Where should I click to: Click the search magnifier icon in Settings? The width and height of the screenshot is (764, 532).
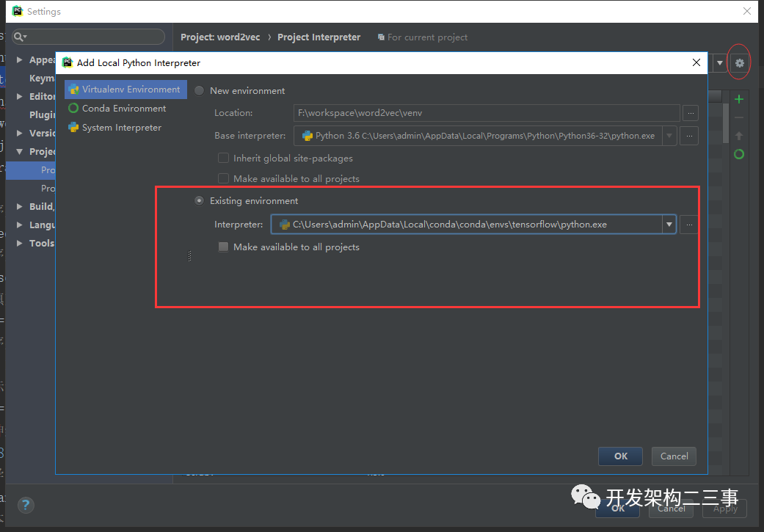(20, 37)
